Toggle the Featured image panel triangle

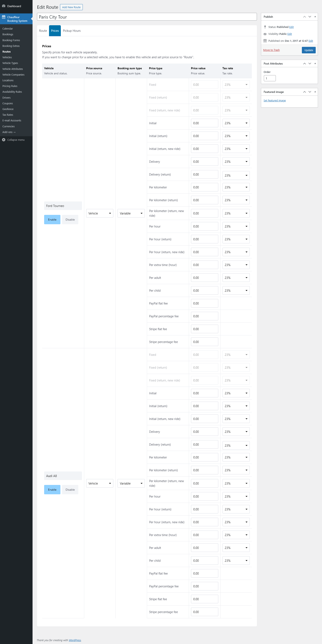[x=315, y=92]
